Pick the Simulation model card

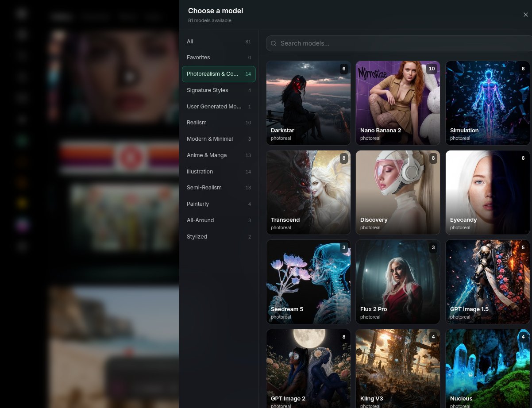(488, 103)
